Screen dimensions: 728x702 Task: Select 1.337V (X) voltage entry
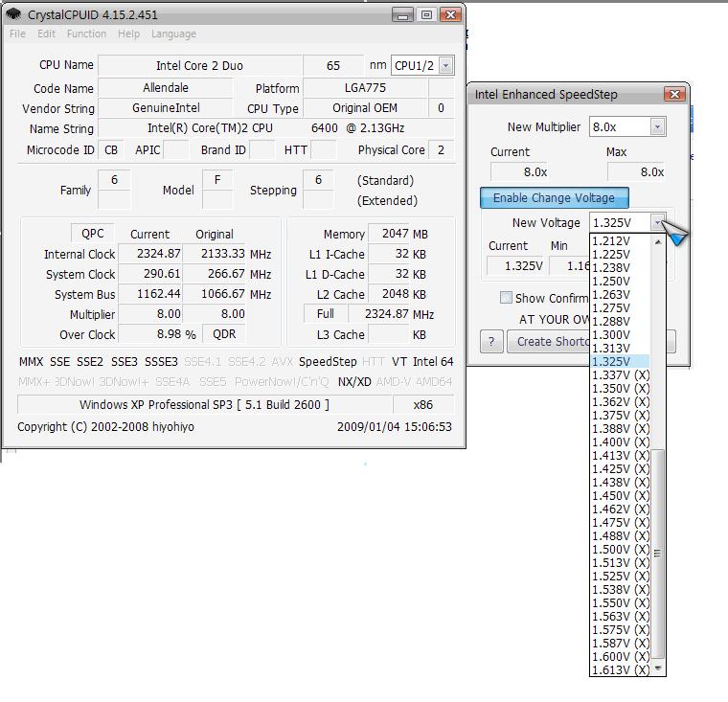pyautogui.click(x=620, y=375)
